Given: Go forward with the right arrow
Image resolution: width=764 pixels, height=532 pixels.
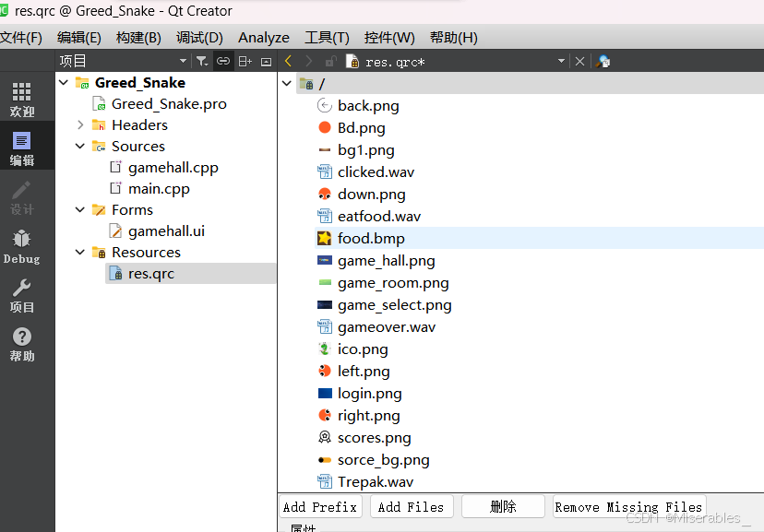Looking at the screenshot, I should pyautogui.click(x=309, y=62).
